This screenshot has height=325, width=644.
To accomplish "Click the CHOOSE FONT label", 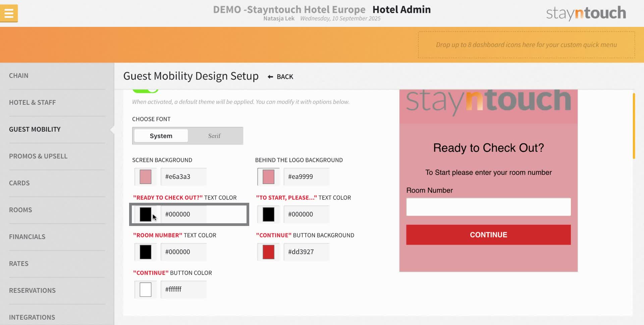I will [151, 119].
